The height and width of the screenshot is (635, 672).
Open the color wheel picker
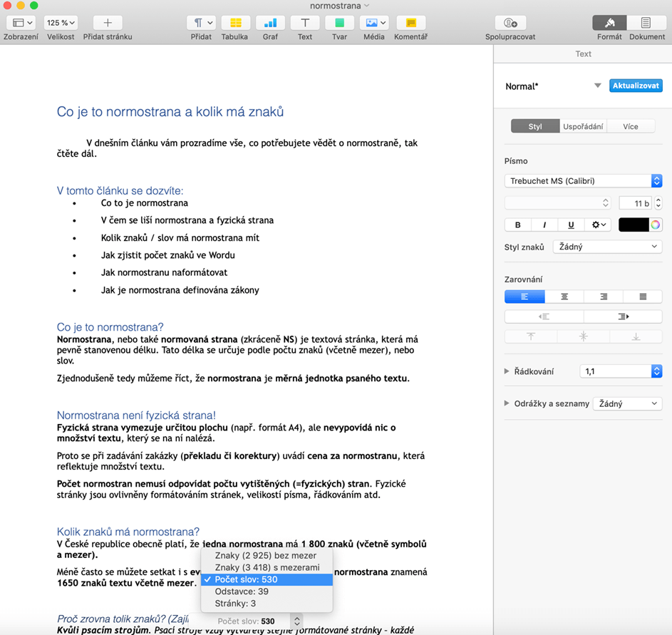point(656,224)
